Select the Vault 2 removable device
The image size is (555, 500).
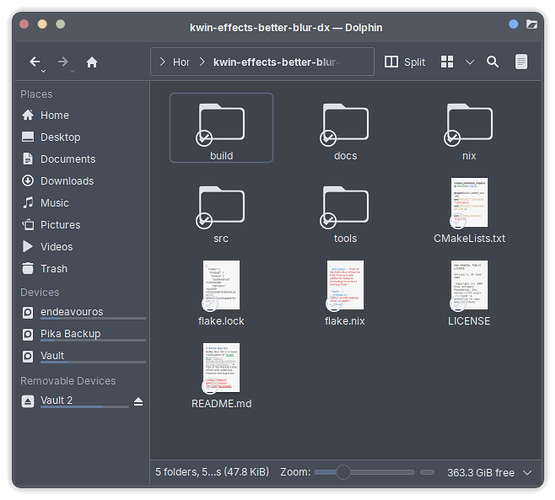click(x=75, y=401)
